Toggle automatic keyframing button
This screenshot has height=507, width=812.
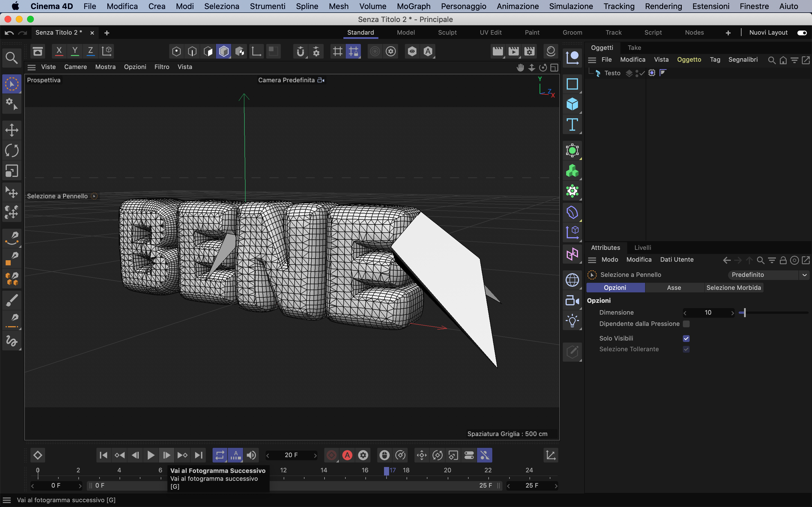pyautogui.click(x=347, y=455)
